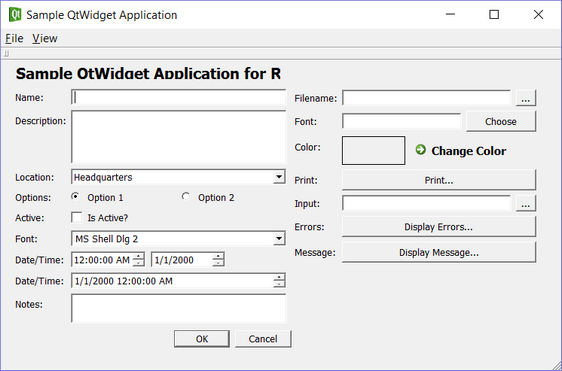Increase the 1/1/2000 date spinner

tap(218, 256)
